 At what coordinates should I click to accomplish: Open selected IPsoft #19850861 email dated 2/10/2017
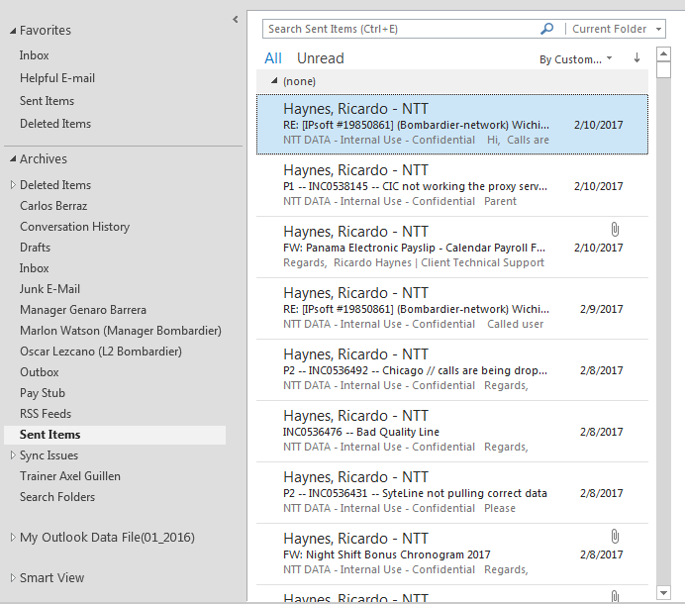pos(452,124)
